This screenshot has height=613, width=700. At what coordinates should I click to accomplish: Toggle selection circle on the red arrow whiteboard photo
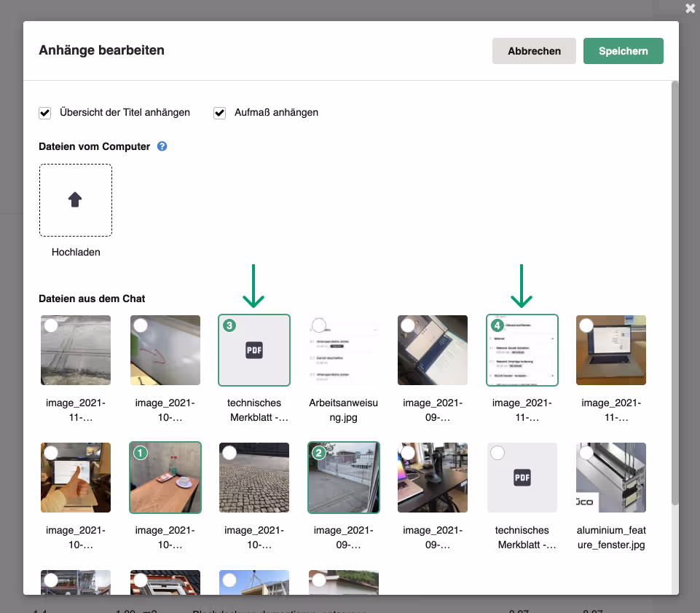click(x=141, y=325)
